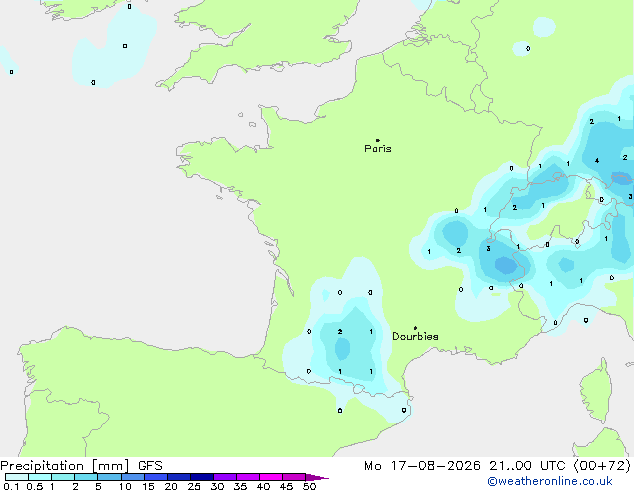Click the Paris city label
Image resolution: width=634 pixels, height=490 pixels.
pos(378,149)
